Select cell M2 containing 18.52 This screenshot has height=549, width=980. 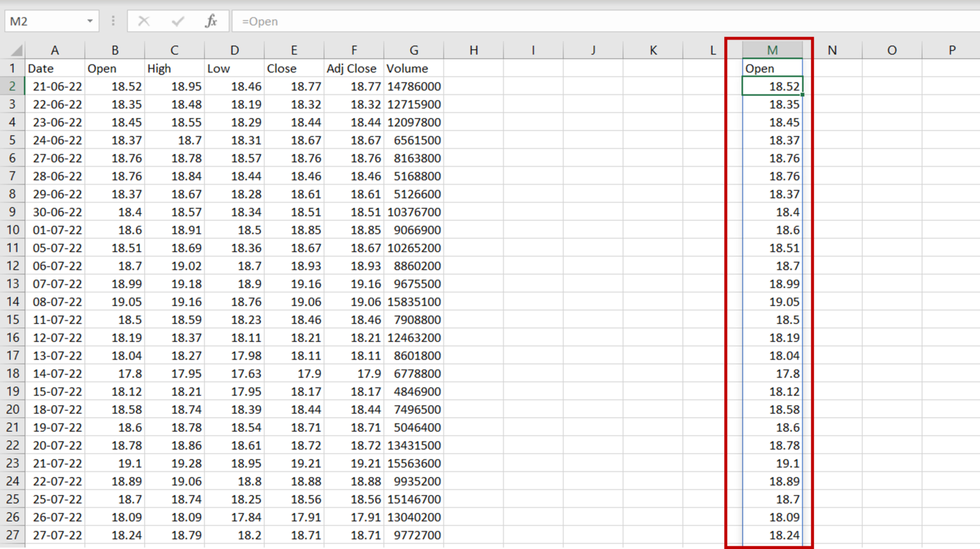click(772, 86)
